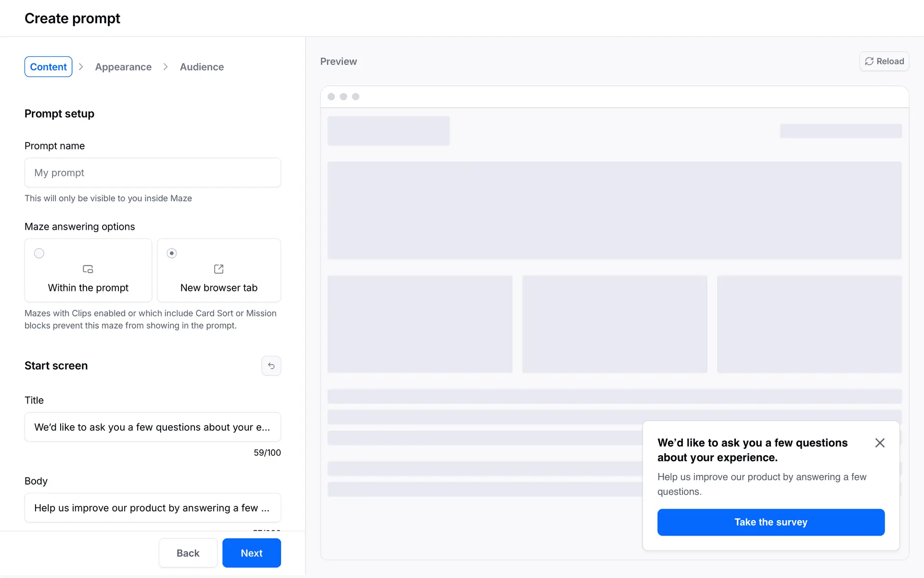Select the New browser tab radio button
Viewport: 924px width, 578px height.
[x=172, y=253]
